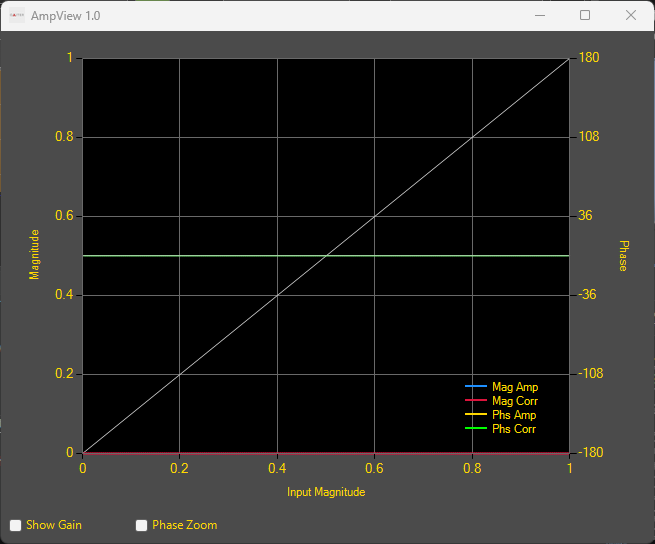Click the 0.8 tick on Magnitude axis
Viewport: 655px width, 544px height.
[x=64, y=137]
